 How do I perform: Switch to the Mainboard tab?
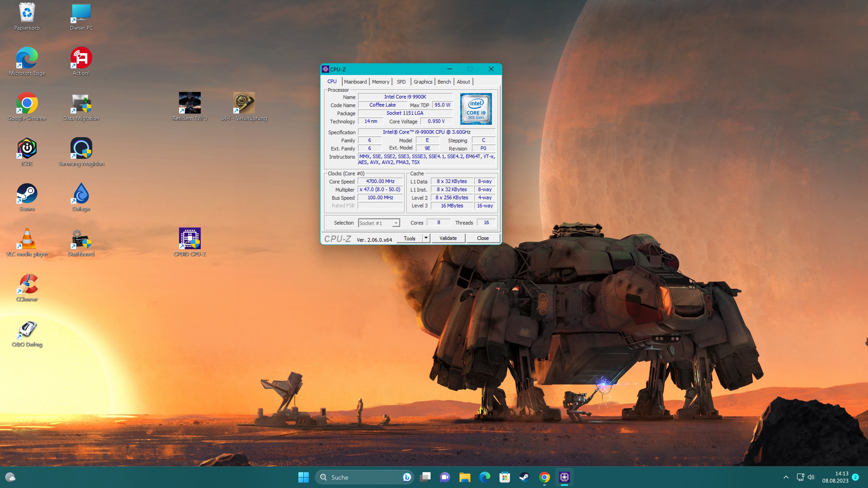point(355,82)
